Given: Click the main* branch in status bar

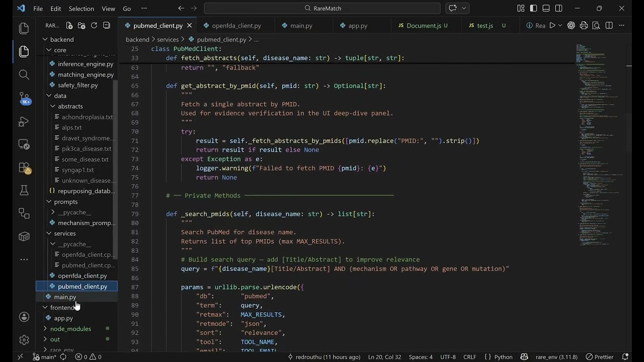Looking at the screenshot, I should point(44,357).
